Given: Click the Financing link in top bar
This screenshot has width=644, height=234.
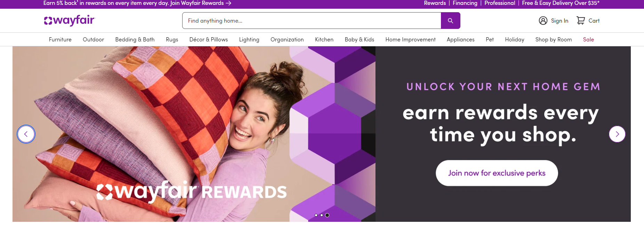Looking at the screenshot, I should pyautogui.click(x=465, y=3).
